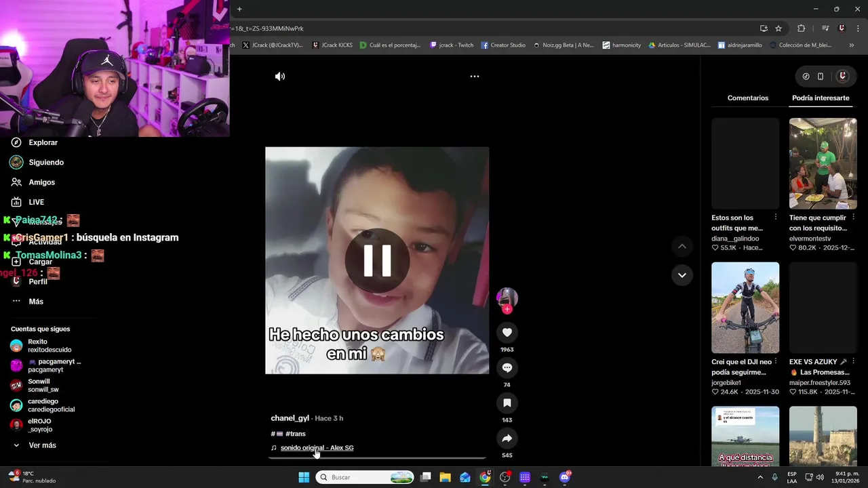Install app using the address bar icon
This screenshot has height=488, width=868.
[x=764, y=28]
